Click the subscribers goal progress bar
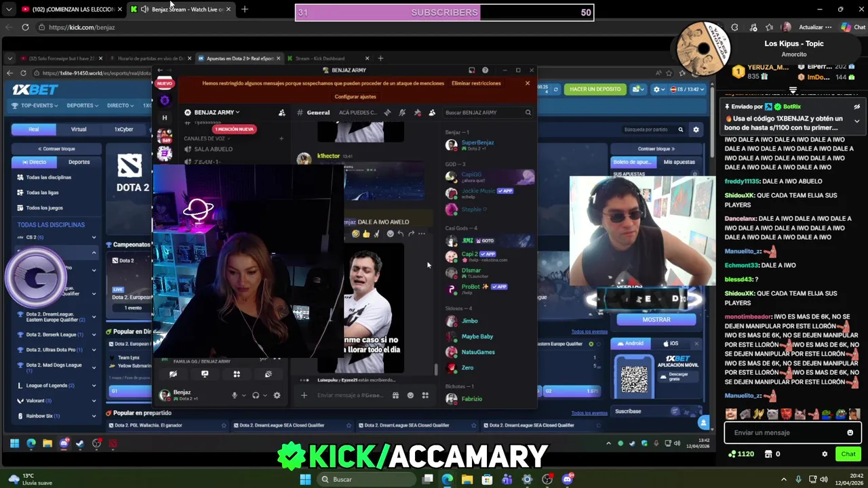 click(x=445, y=12)
